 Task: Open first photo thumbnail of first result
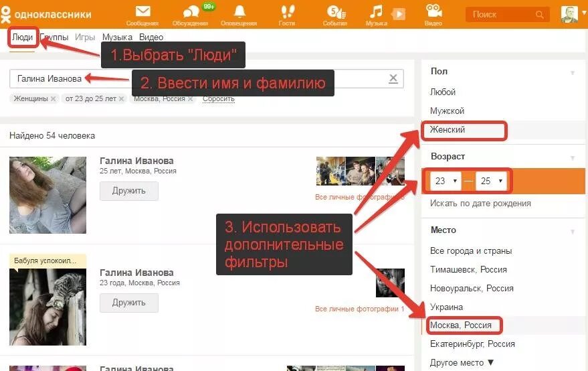(330, 171)
